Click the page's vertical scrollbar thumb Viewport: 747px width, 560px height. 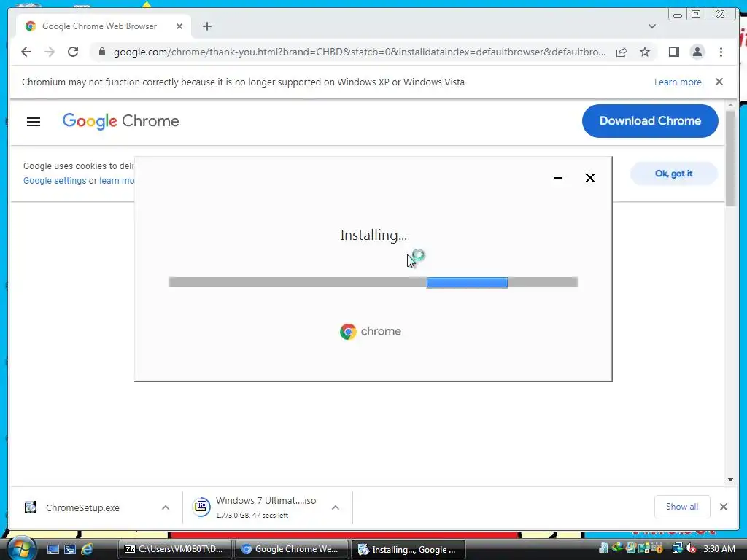(x=730, y=158)
